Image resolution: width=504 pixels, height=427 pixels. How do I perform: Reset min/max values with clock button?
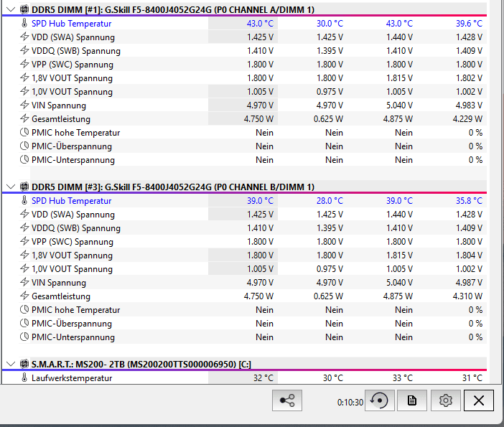[x=380, y=400]
